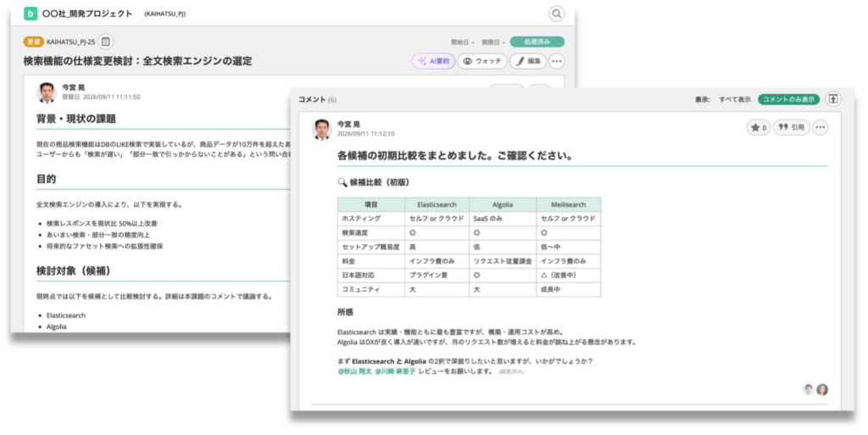Click the 背景・現状の課題 heading
This screenshot has height=435, width=868.
(76, 119)
